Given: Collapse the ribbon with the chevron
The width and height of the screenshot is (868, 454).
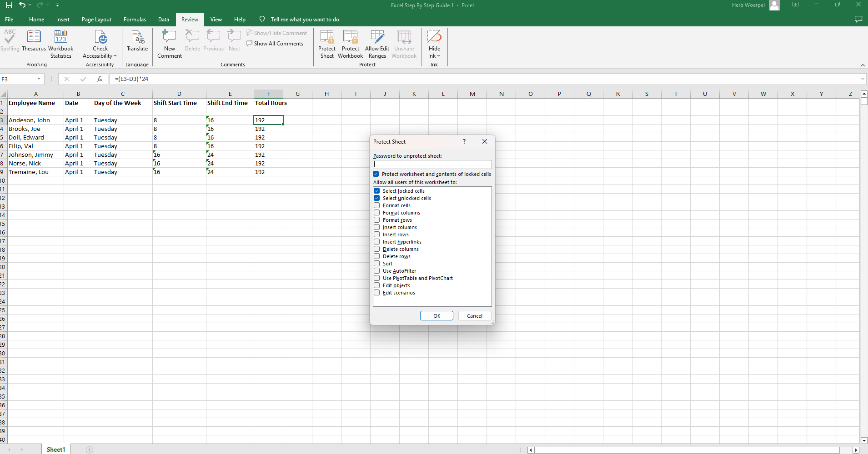Looking at the screenshot, I should click(x=863, y=65).
